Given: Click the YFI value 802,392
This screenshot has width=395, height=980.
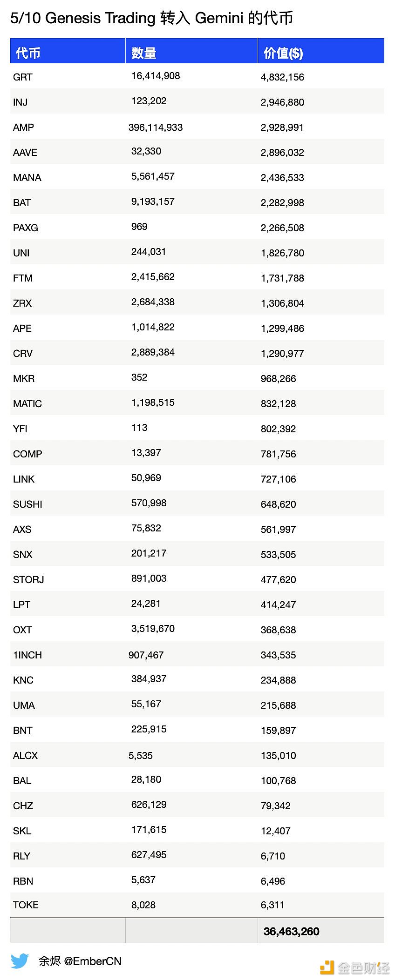Looking at the screenshot, I should click(x=278, y=429).
